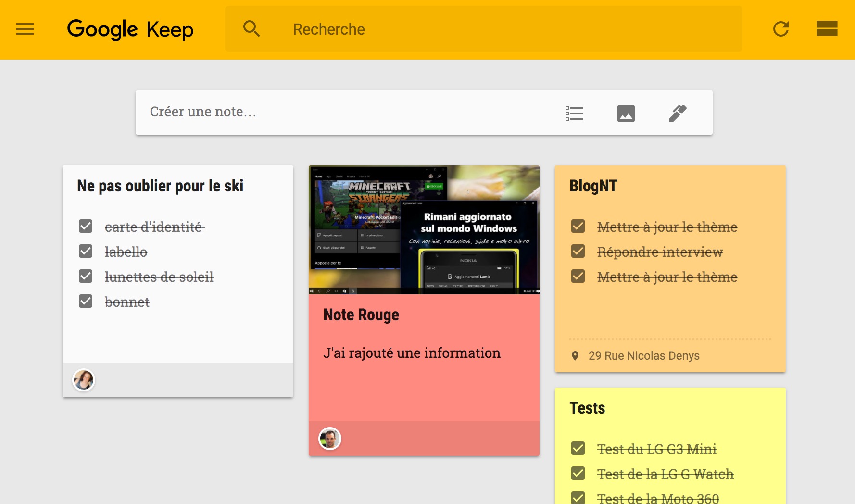
Task: Click collaborator avatar on Note Rouge
Action: [x=330, y=439]
